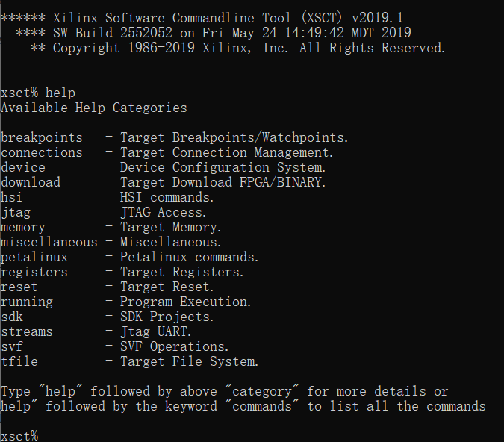Click the empty xsct% prompt at bottom
The height and width of the screenshot is (442, 504).
pos(19,436)
